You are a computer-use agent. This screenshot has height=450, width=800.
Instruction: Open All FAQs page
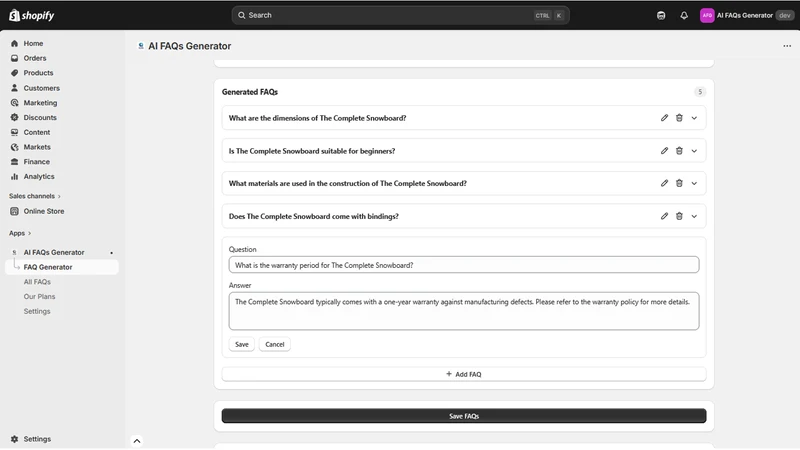pyautogui.click(x=37, y=282)
